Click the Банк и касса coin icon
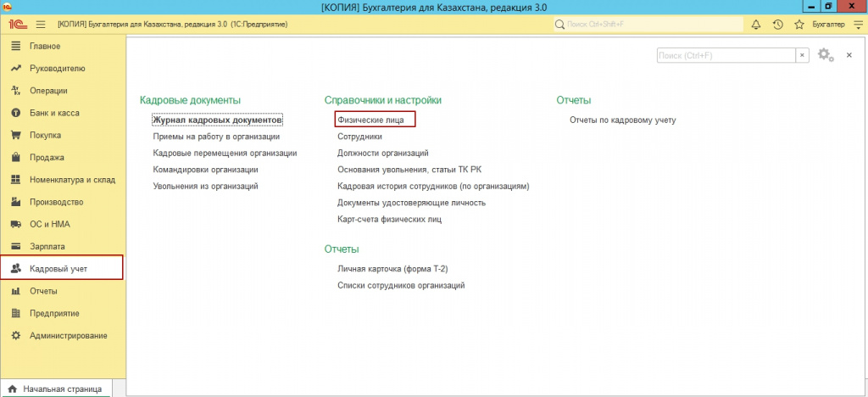Screen dimensions: 868x397 pyautogui.click(x=16, y=113)
